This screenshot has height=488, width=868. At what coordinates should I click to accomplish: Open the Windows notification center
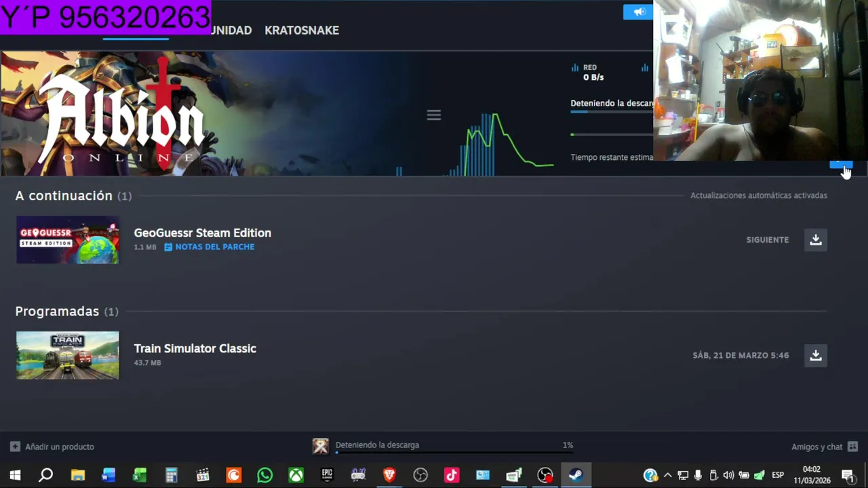tap(848, 475)
